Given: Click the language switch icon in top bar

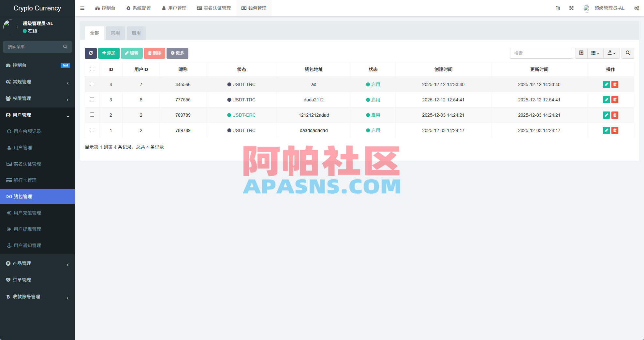Looking at the screenshot, I should point(558,8).
